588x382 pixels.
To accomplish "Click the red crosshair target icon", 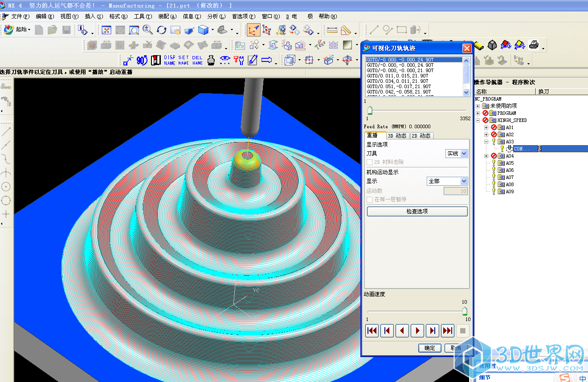I will tap(310, 60).
